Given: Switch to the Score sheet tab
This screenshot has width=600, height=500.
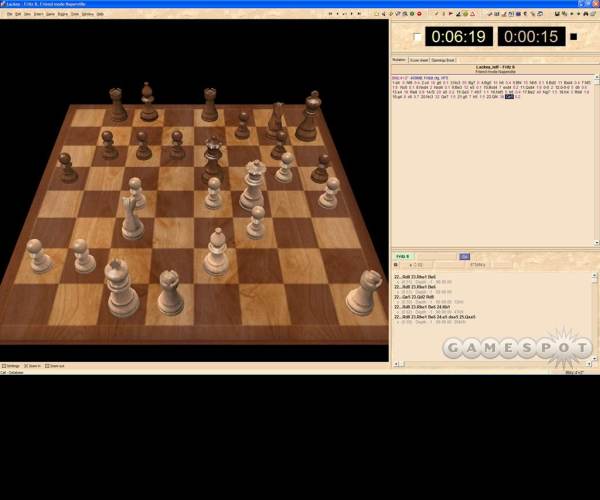Looking at the screenshot, I should [419, 60].
